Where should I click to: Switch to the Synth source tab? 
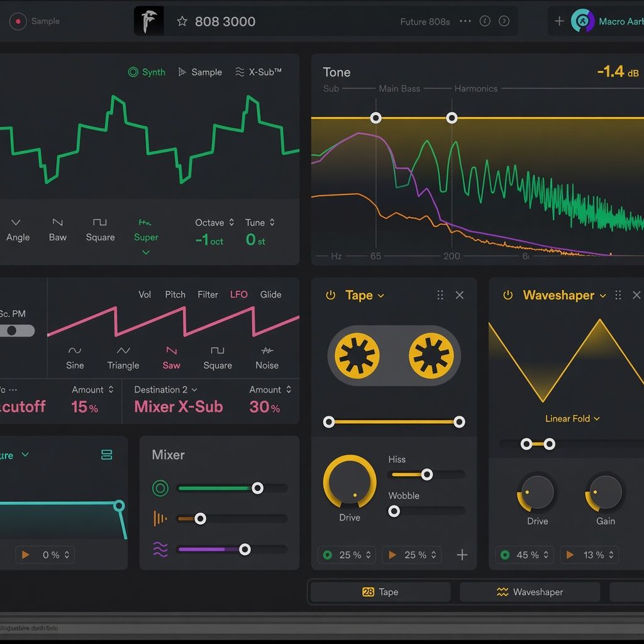147,72
